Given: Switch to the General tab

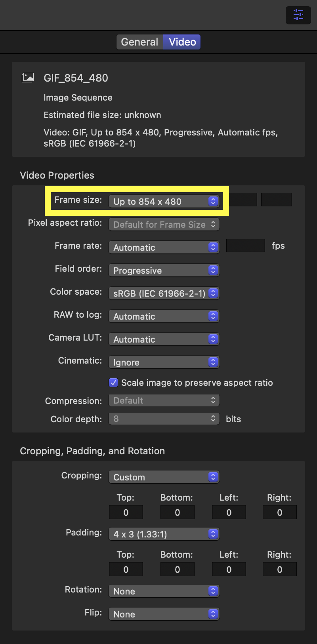Looking at the screenshot, I should point(139,42).
